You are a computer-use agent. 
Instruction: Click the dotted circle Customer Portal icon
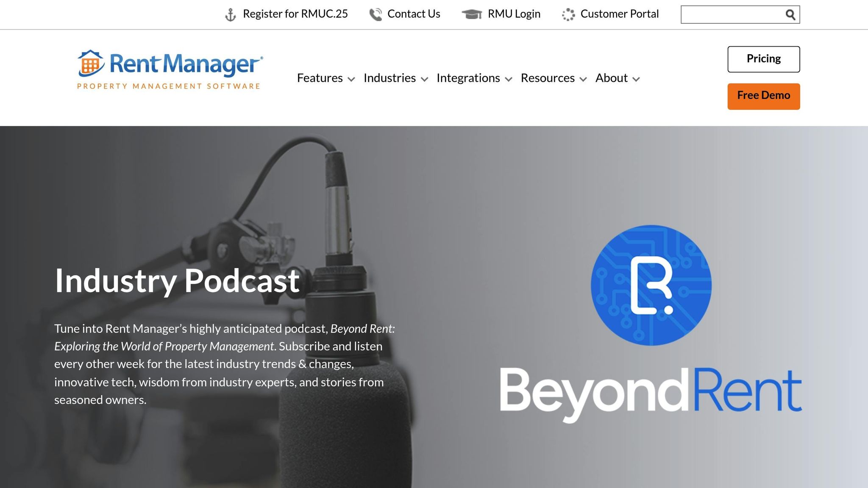[x=568, y=15]
